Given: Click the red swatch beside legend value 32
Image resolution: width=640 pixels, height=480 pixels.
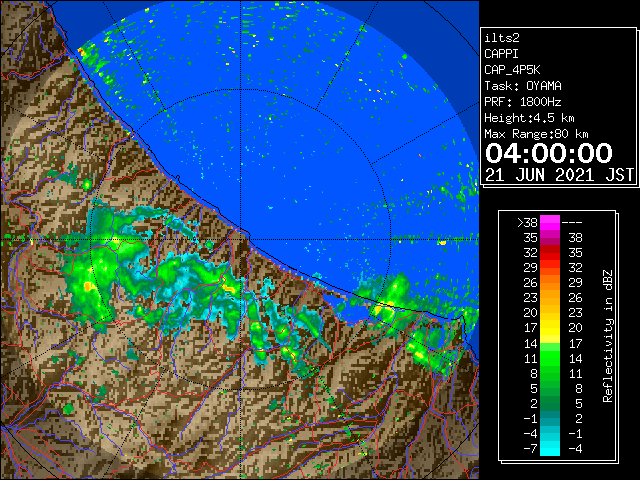Looking at the screenshot, I should tap(550, 253).
